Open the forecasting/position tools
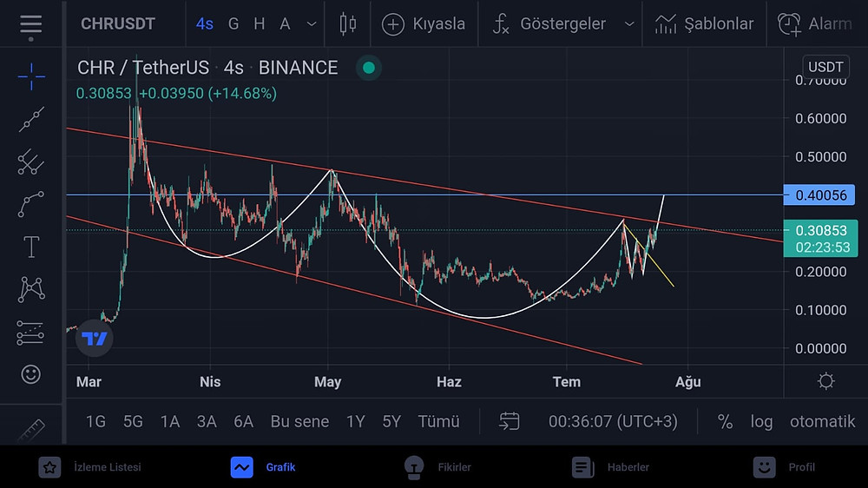Viewport: 868px width, 488px height. (30, 333)
